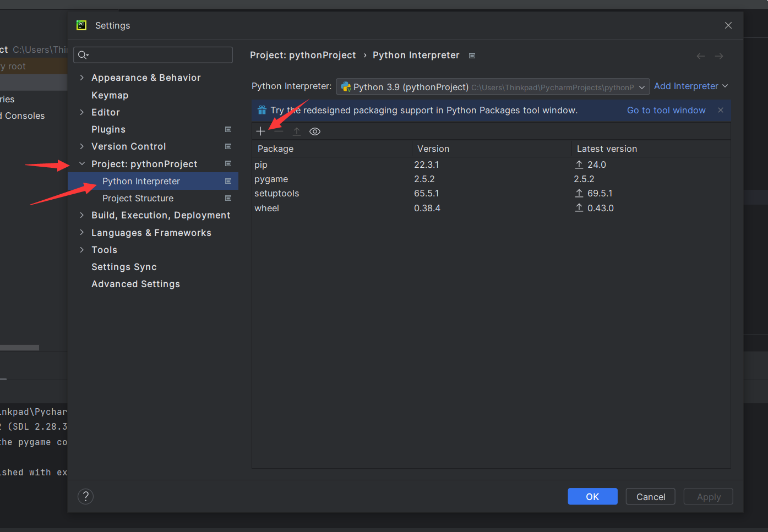Click the minus icon to uninstall package
The height and width of the screenshot is (532, 768).
click(x=279, y=131)
